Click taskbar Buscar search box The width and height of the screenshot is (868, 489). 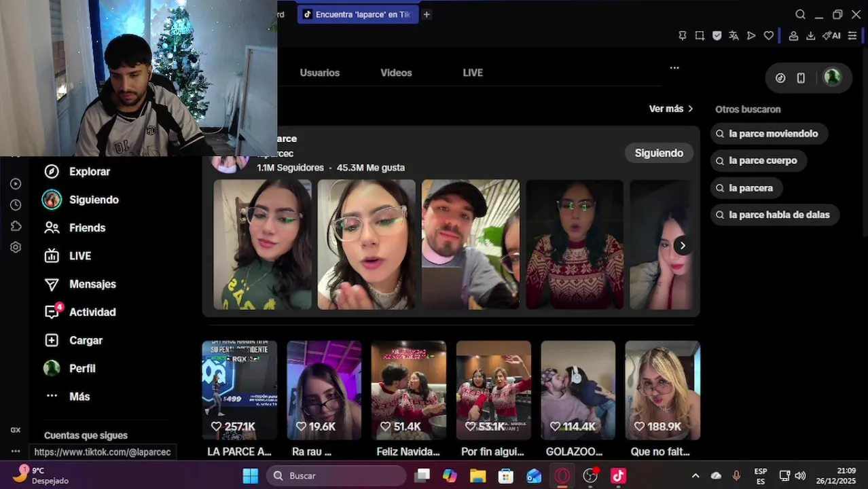click(336, 476)
